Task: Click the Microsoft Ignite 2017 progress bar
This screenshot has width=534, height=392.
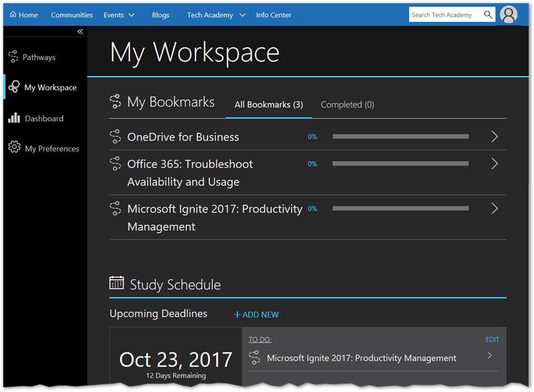Action: (x=400, y=209)
